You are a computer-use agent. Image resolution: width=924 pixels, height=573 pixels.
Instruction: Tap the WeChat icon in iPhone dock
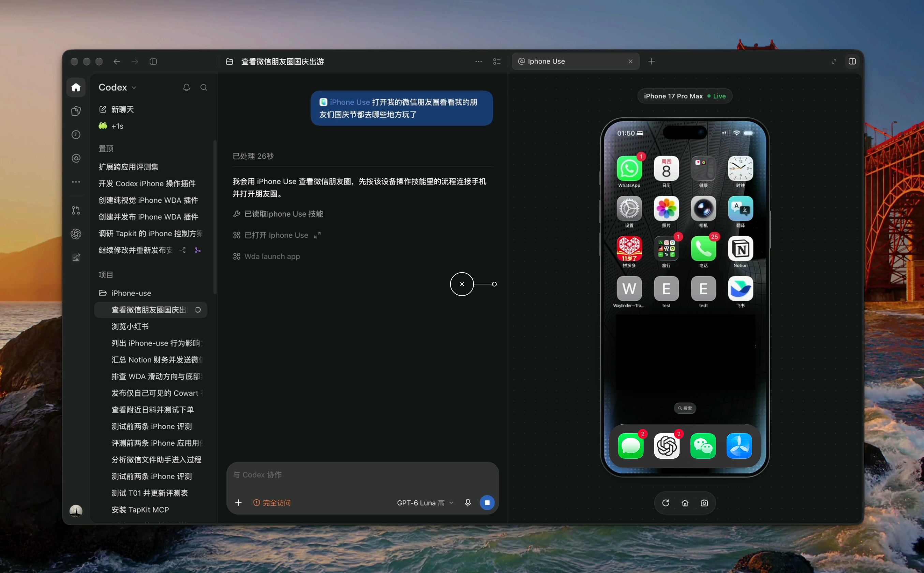tap(703, 446)
